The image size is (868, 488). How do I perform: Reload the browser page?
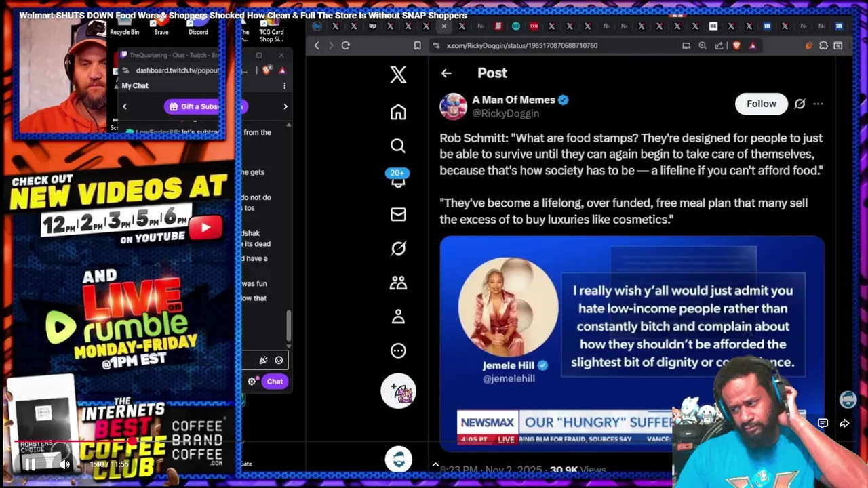tap(346, 45)
